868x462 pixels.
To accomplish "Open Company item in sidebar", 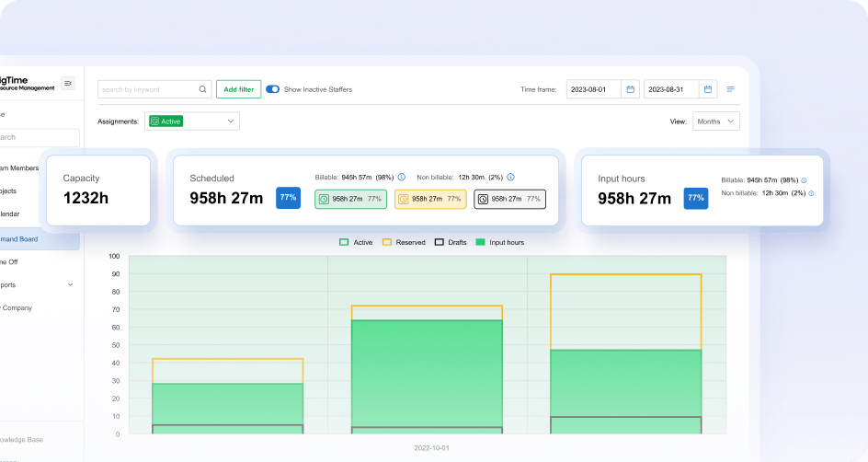I will coord(17,308).
